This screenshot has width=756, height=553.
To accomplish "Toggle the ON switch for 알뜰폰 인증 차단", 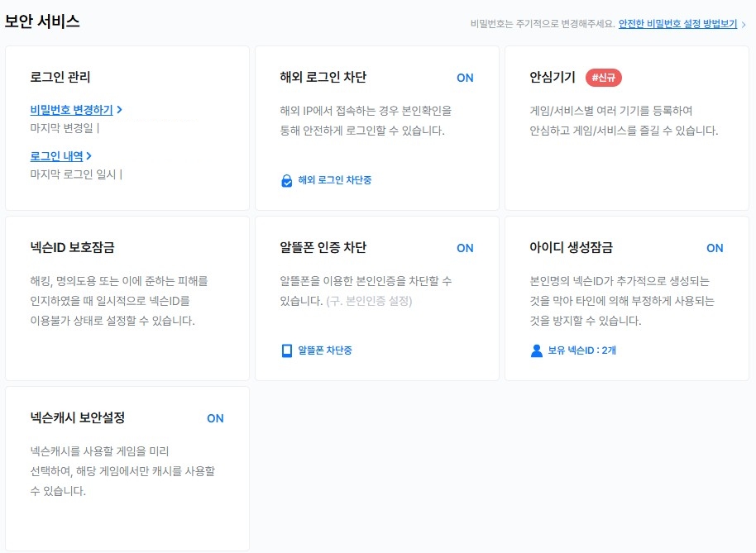I will click(x=465, y=248).
